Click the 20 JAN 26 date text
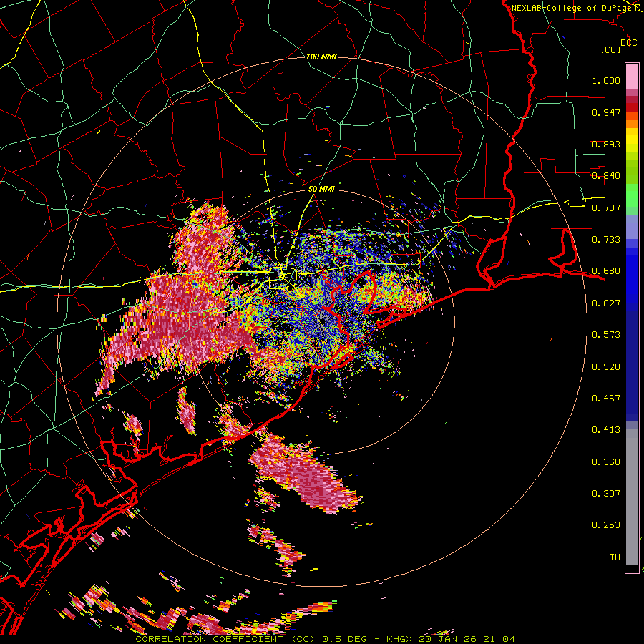644x644 pixels. (447, 639)
